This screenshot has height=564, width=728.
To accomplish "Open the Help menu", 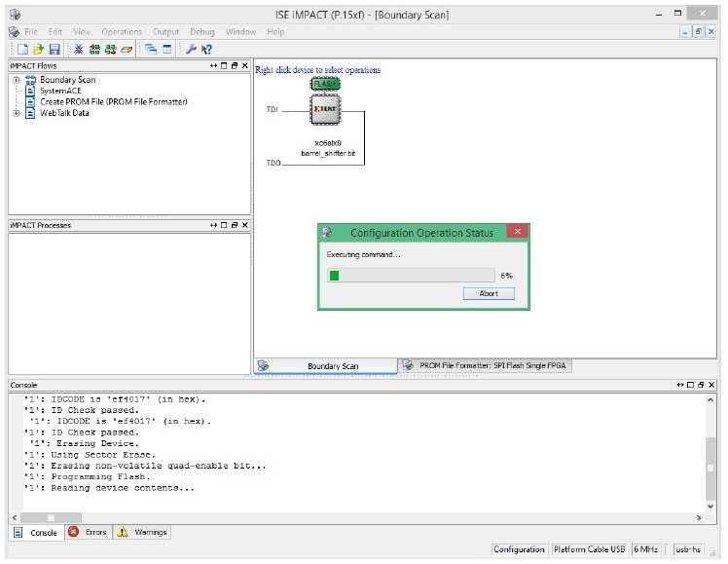I will tap(275, 31).
